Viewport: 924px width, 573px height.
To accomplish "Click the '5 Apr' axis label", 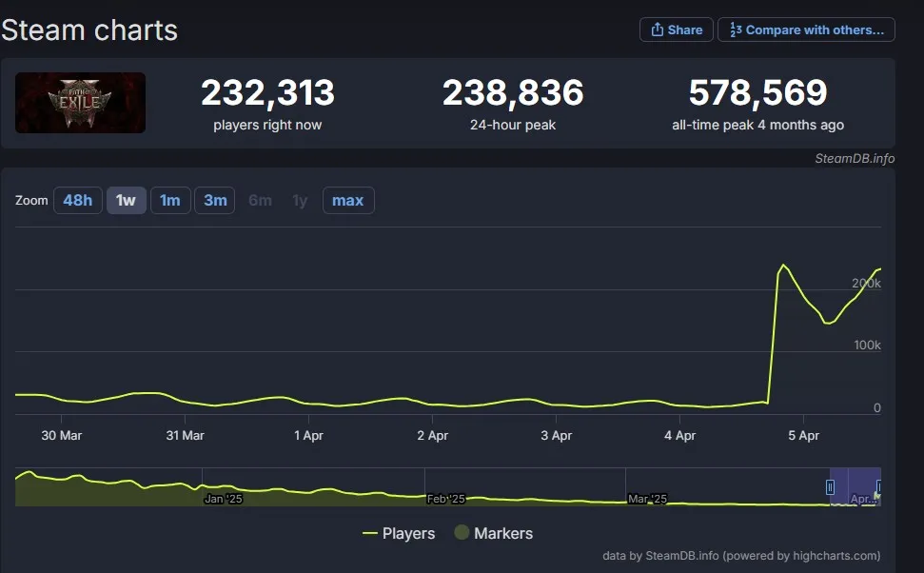I will pyautogui.click(x=804, y=436).
